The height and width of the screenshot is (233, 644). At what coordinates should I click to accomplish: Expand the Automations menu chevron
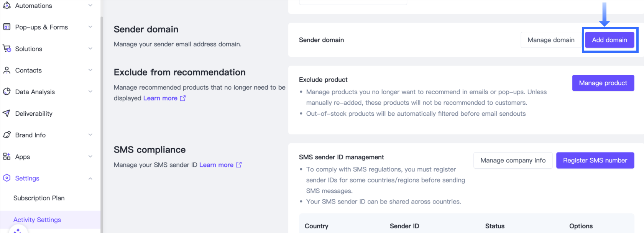tap(90, 5)
